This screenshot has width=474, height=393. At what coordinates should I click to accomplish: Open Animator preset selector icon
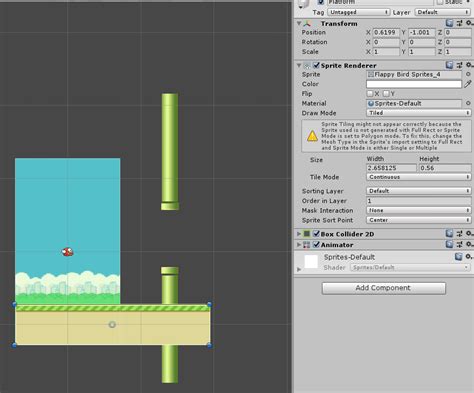pyautogui.click(x=459, y=244)
